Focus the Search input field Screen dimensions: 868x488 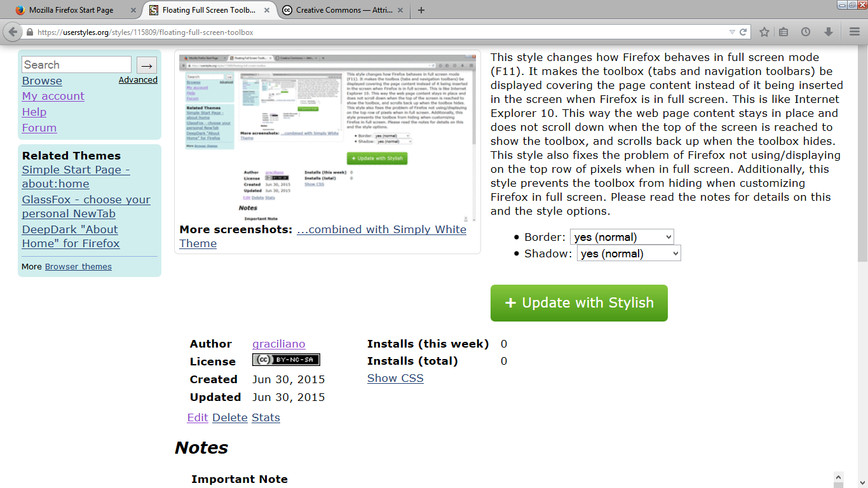click(x=76, y=65)
